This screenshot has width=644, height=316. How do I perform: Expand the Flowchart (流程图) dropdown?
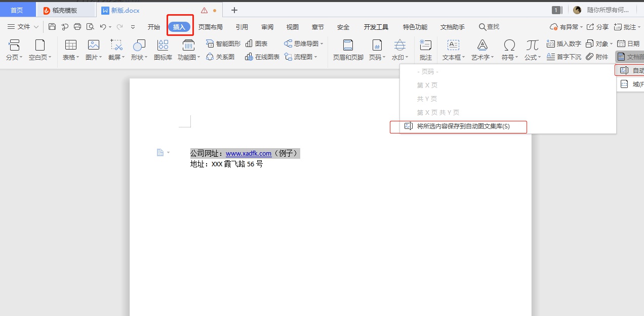pyautogui.click(x=315, y=57)
